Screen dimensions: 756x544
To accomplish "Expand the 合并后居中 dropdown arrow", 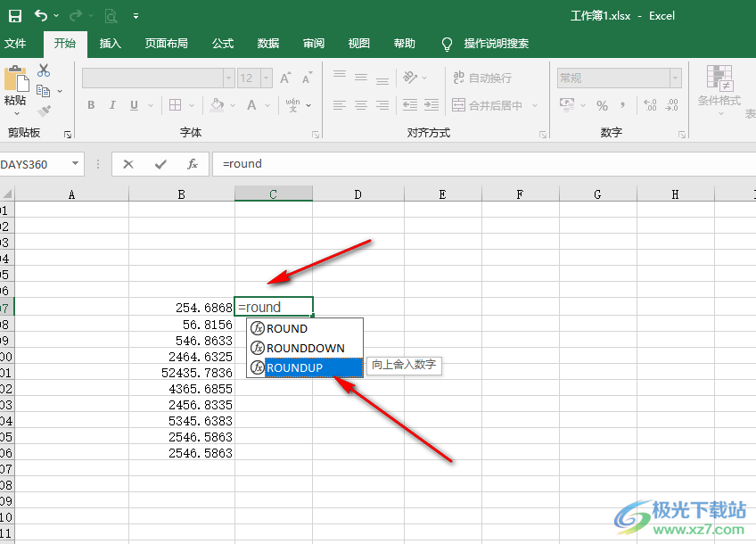I will (535, 105).
